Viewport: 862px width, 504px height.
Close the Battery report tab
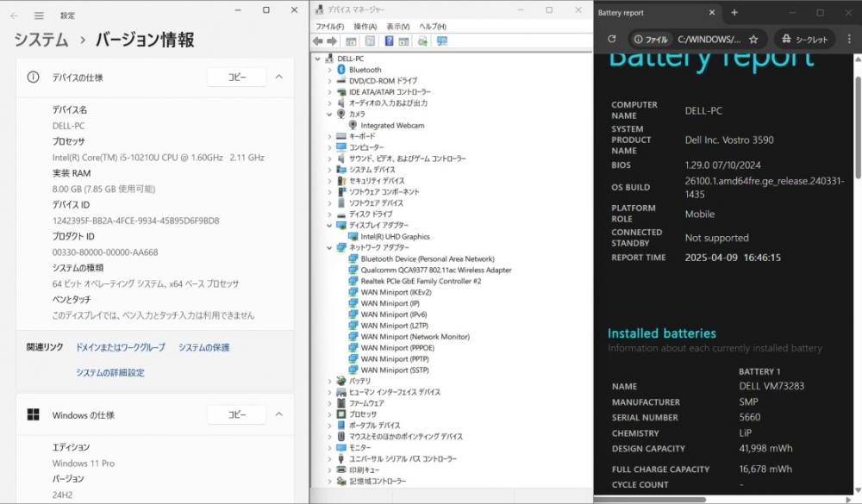(712, 13)
